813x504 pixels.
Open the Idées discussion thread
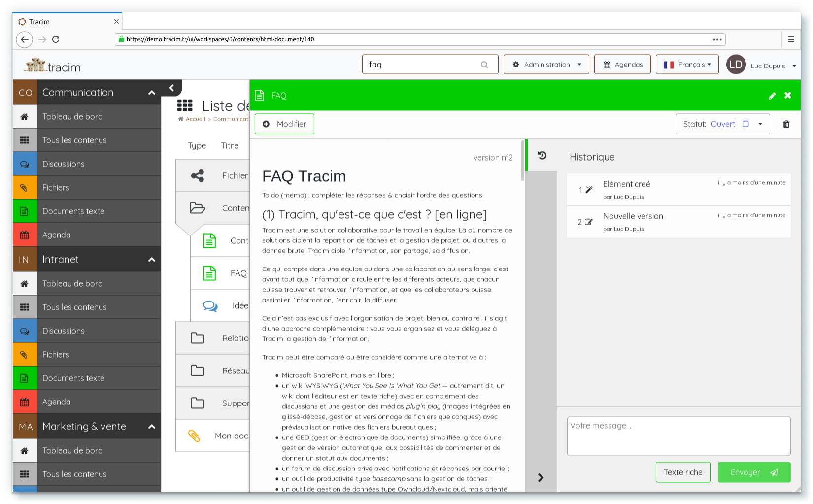coord(220,305)
